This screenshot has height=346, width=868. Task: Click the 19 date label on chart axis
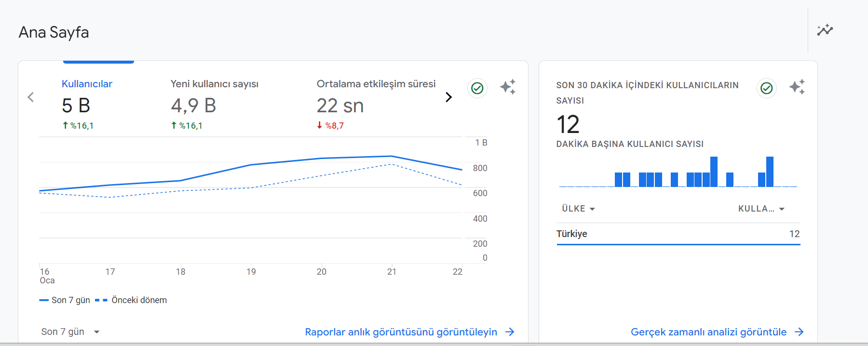[251, 272]
